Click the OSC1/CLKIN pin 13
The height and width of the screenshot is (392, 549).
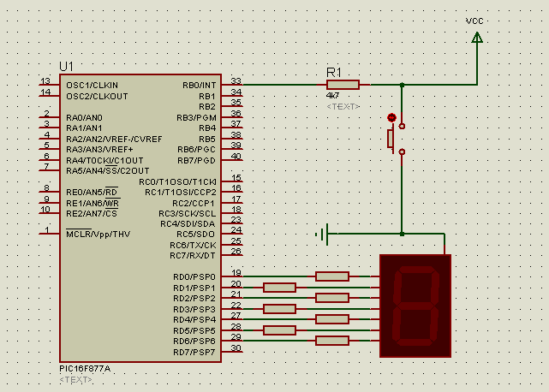pyautogui.click(x=49, y=84)
